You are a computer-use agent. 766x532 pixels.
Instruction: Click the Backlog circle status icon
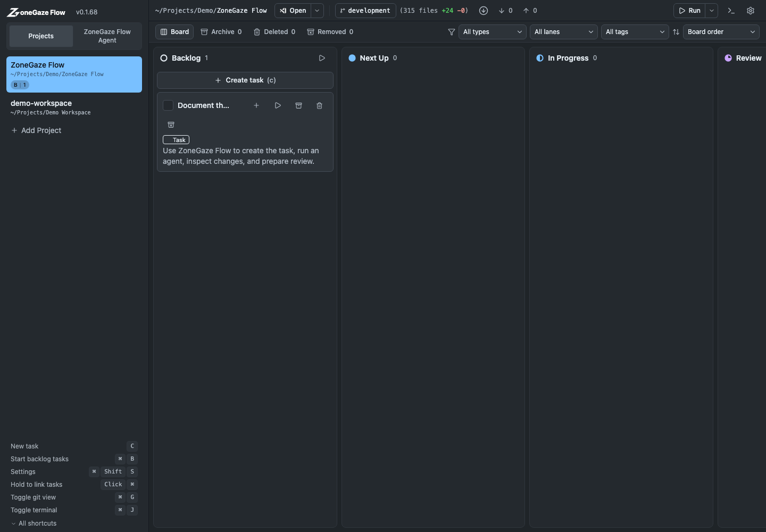click(164, 58)
